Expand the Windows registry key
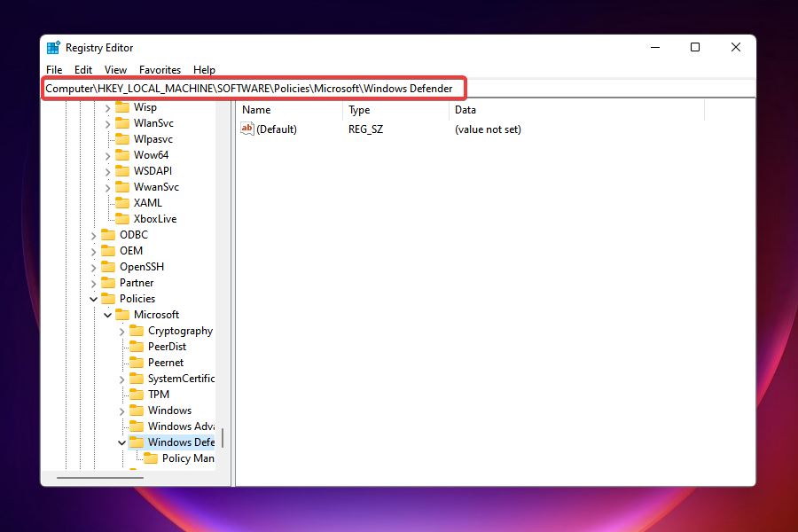798x532 pixels. [122, 410]
